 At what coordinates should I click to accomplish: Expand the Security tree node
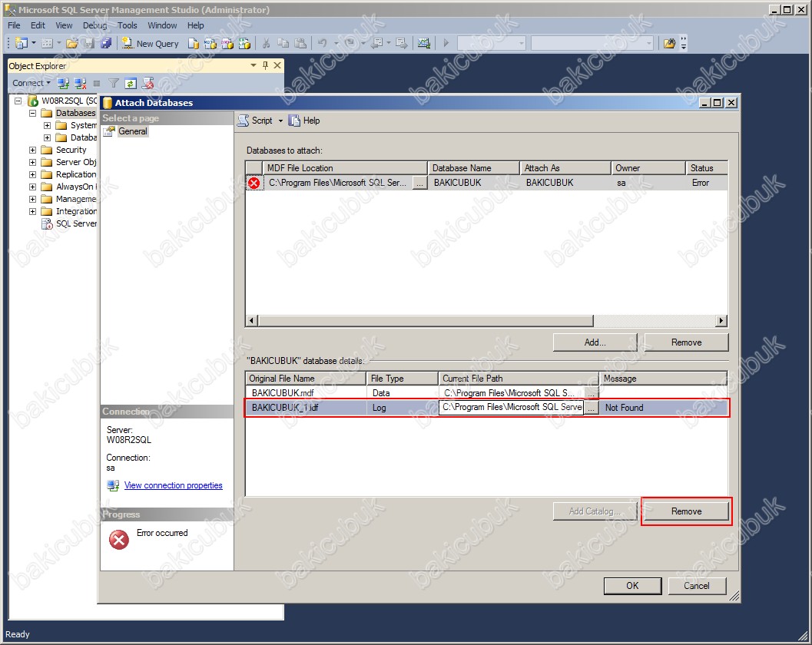pyautogui.click(x=32, y=150)
